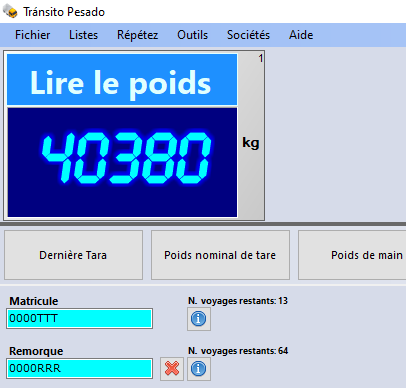Click Poids nominal de tare button
The image size is (406, 388).
[x=220, y=255]
